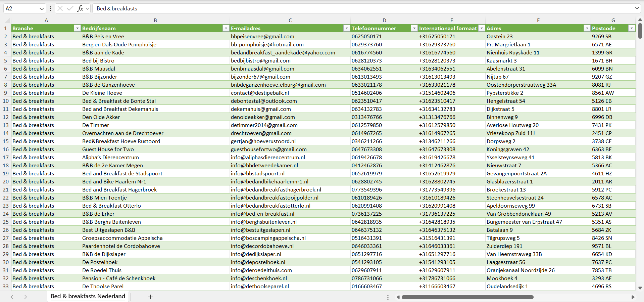The image size is (644, 302).
Task: Select row 15 header
Action: 6,141
